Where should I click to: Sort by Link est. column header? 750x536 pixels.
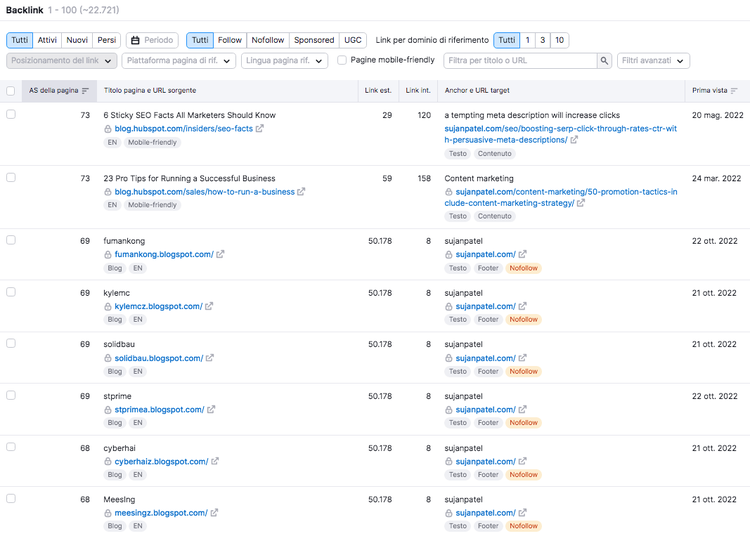coord(378,90)
